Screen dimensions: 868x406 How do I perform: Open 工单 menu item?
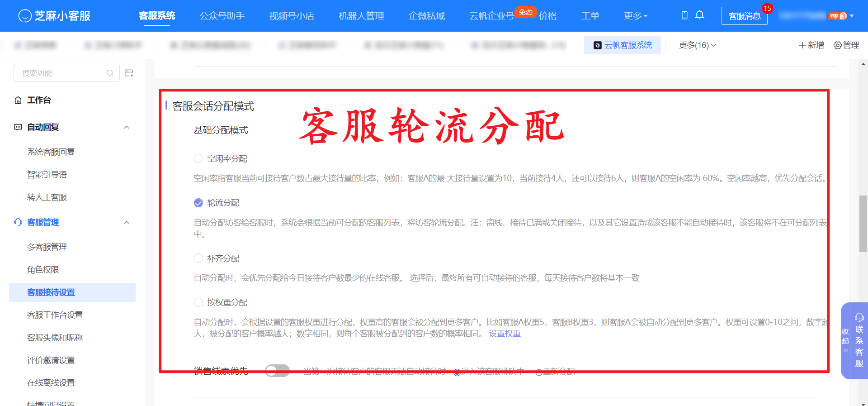click(590, 16)
